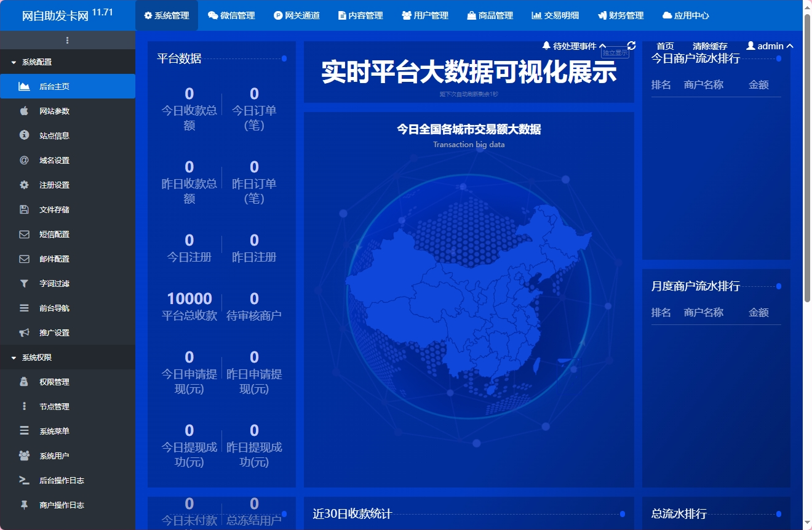Open the 网关通道 top menu
The image size is (812, 530).
coord(297,15)
